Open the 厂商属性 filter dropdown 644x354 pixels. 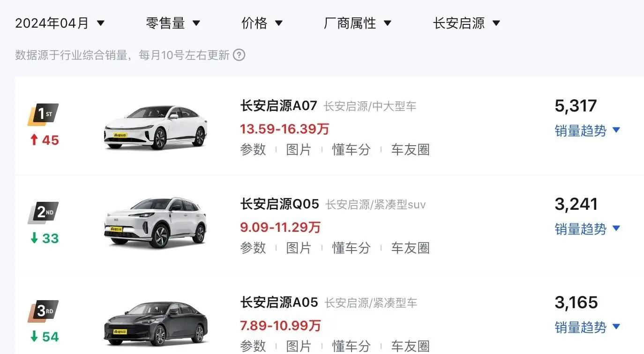coord(358,23)
